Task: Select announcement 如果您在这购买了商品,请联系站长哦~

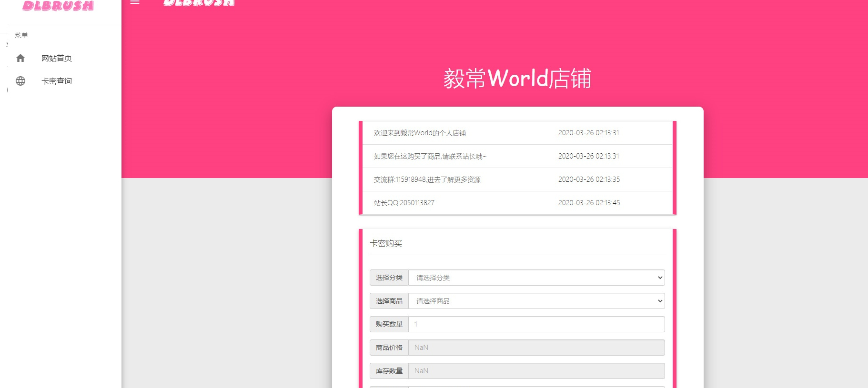Action: [517, 156]
